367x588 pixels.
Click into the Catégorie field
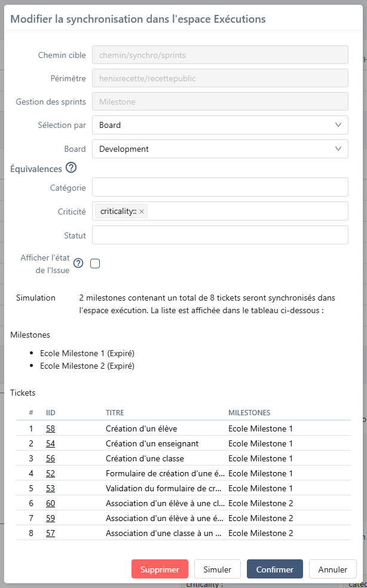(220, 187)
